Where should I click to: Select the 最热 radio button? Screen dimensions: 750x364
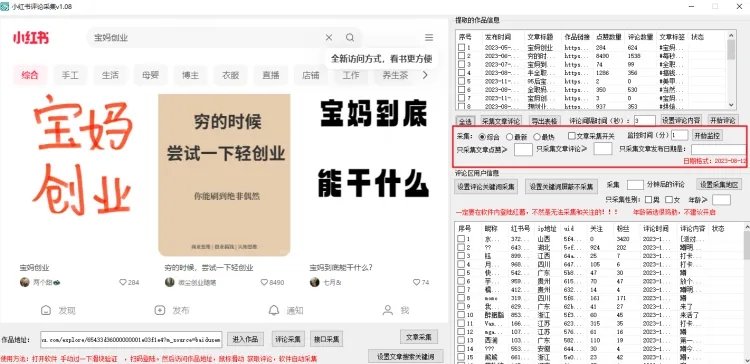537,136
